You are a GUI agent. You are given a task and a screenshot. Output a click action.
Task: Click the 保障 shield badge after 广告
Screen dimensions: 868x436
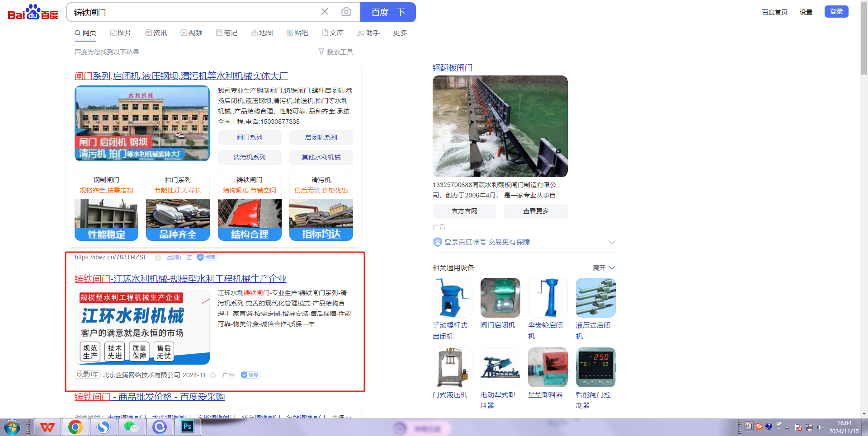coord(250,375)
